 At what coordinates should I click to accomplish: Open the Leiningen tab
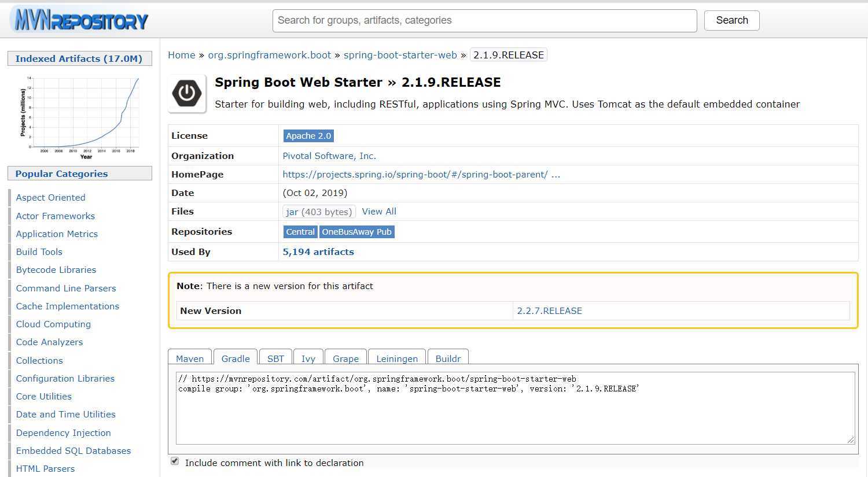coord(397,358)
